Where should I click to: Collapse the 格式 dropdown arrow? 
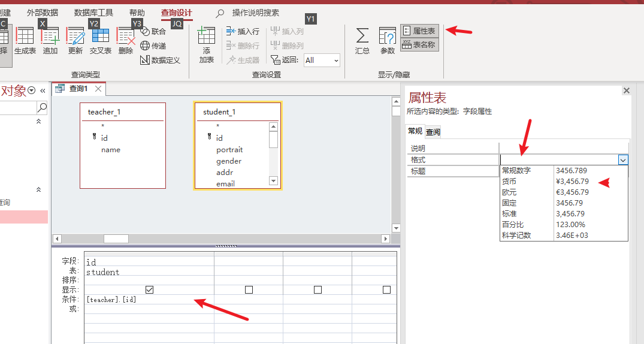623,160
